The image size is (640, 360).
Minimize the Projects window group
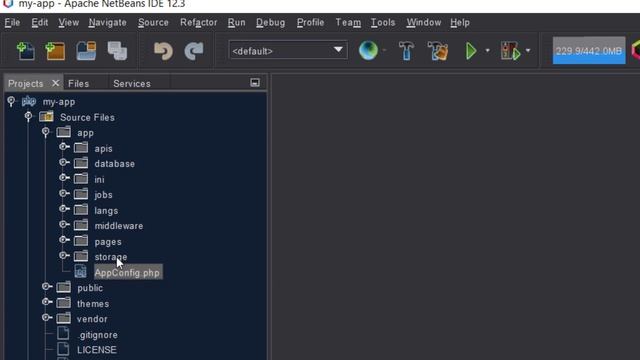(x=255, y=83)
